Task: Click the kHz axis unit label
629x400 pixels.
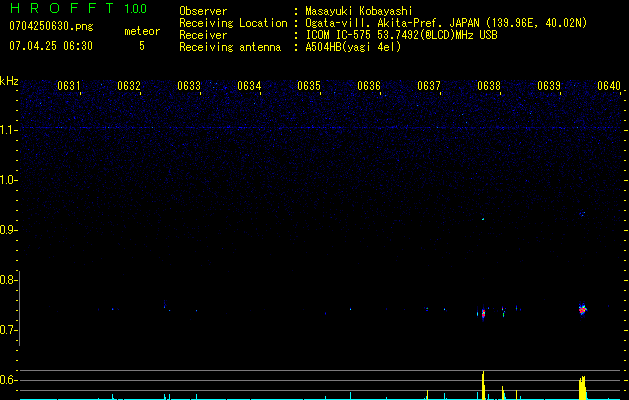Action: coord(9,81)
